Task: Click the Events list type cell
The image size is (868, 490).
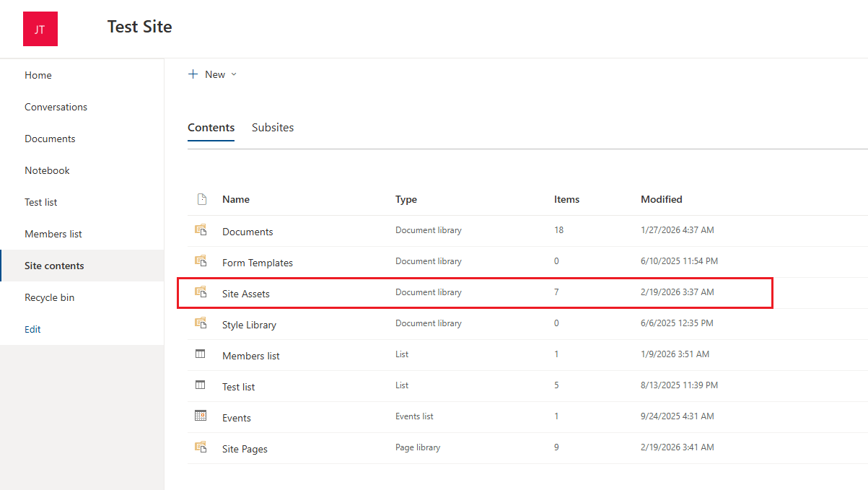Action: point(414,416)
